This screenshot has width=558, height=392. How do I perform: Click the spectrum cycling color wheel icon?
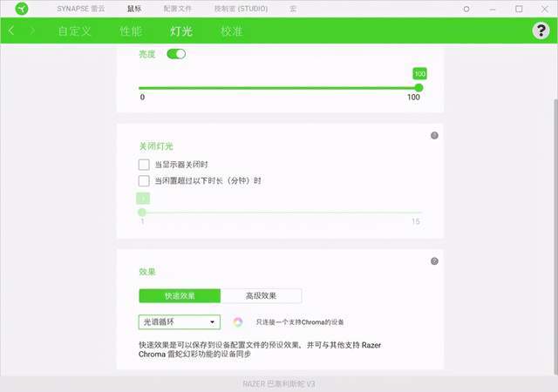tap(238, 322)
